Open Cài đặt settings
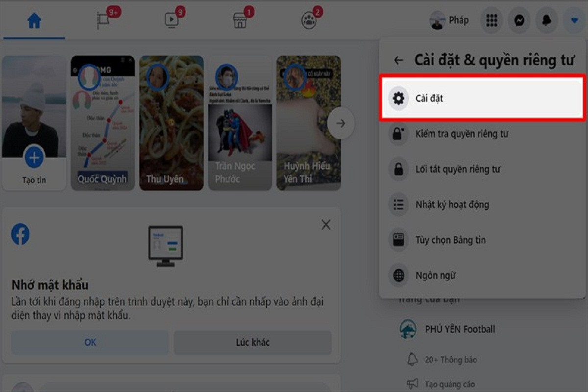Screen dimensions: 588x392 (483, 98)
